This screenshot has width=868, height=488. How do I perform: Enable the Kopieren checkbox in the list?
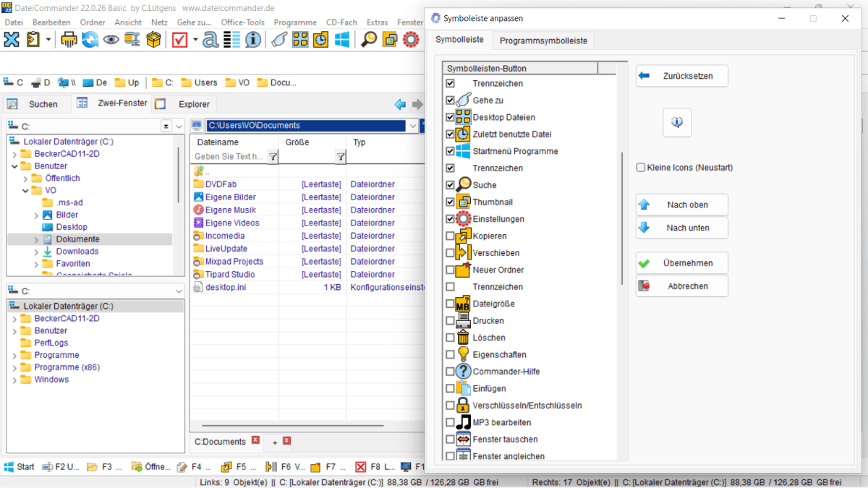click(451, 236)
